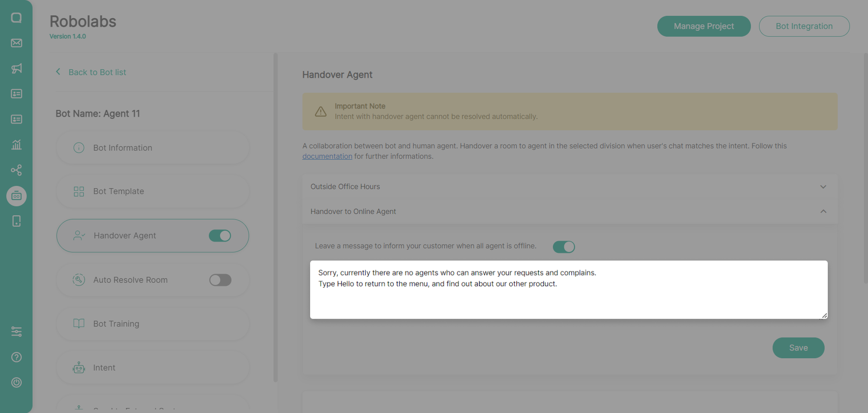868x413 pixels.
Task: Open the mobile device icon in the sidebar
Action: click(16, 221)
